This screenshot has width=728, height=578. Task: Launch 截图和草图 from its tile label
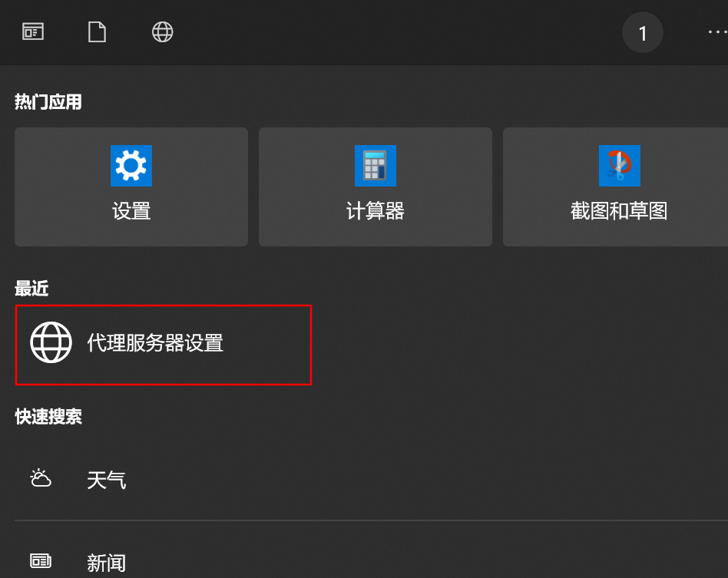pos(620,211)
